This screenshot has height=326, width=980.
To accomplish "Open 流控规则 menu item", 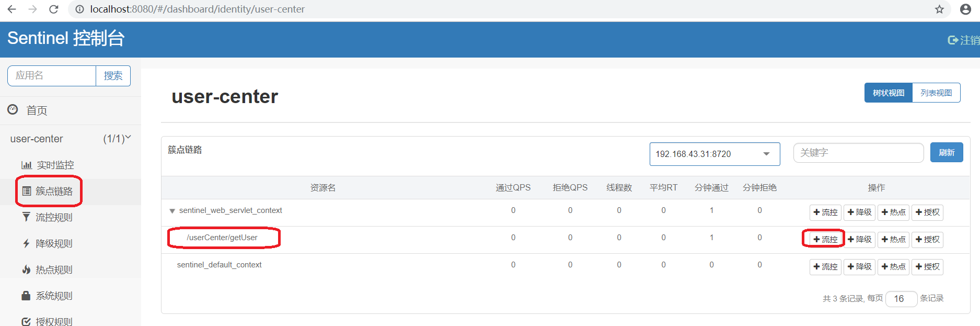I will (x=54, y=217).
